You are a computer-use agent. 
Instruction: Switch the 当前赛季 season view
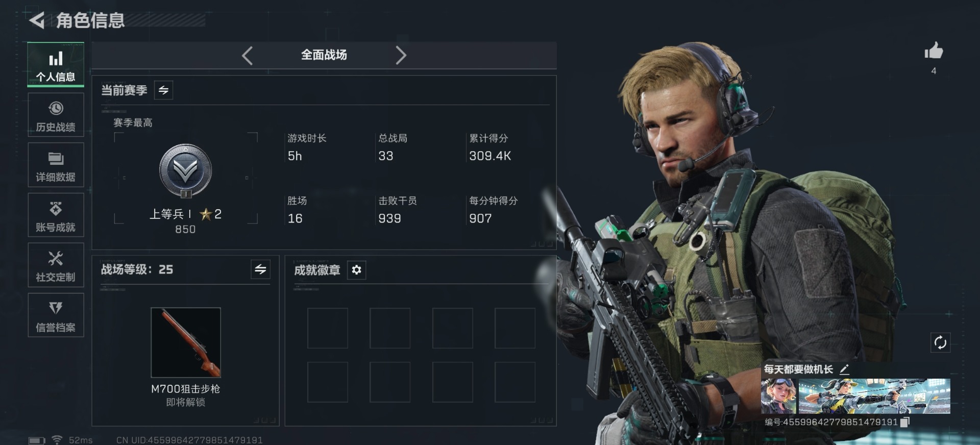click(x=163, y=90)
